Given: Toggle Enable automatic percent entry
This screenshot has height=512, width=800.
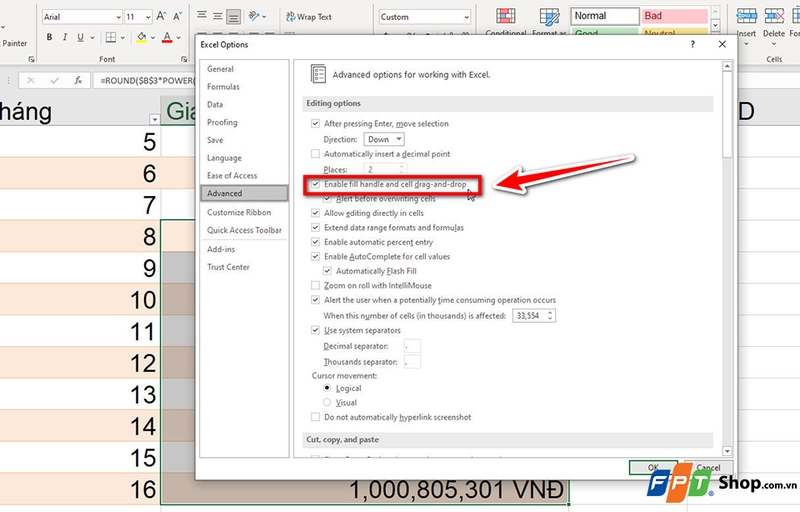Looking at the screenshot, I should [x=315, y=242].
